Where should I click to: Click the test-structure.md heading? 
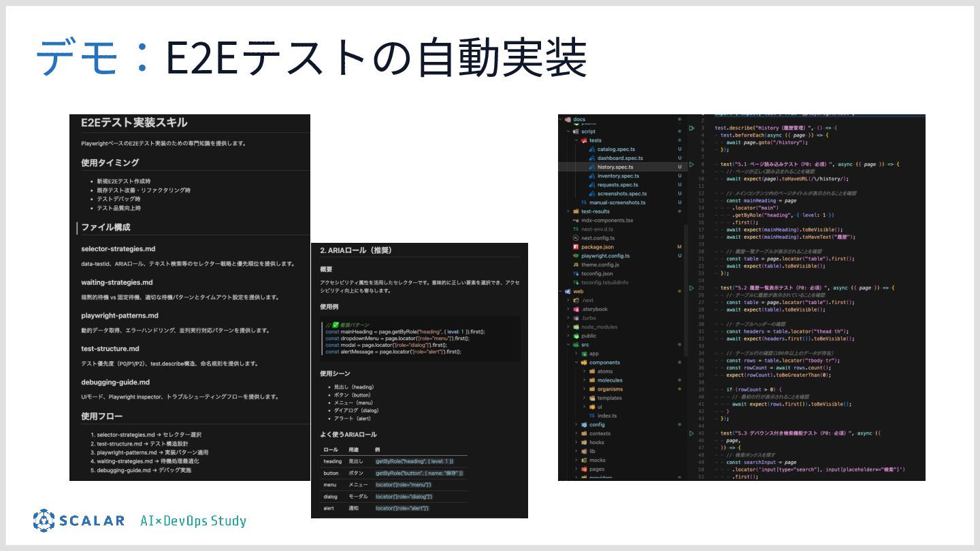(110, 349)
